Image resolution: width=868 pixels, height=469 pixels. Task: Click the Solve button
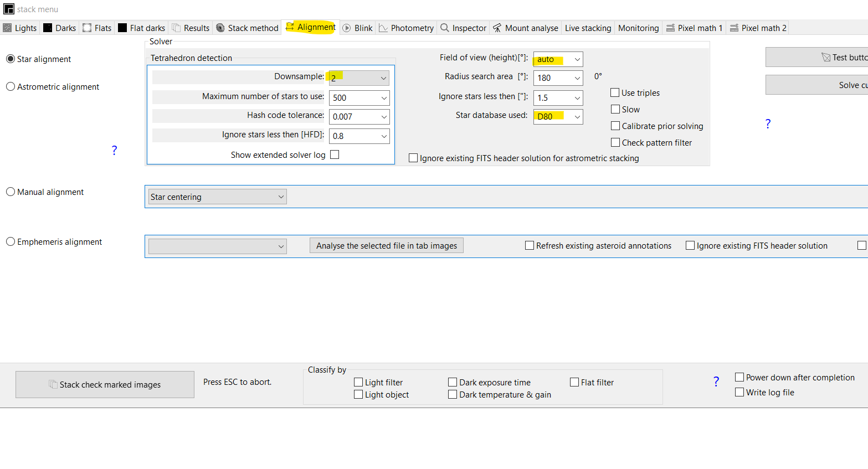tap(817, 85)
